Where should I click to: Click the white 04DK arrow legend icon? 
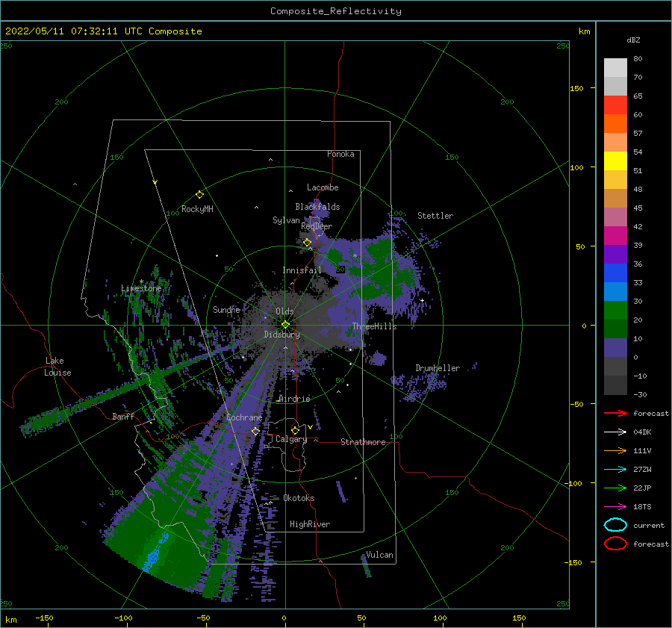pos(615,432)
